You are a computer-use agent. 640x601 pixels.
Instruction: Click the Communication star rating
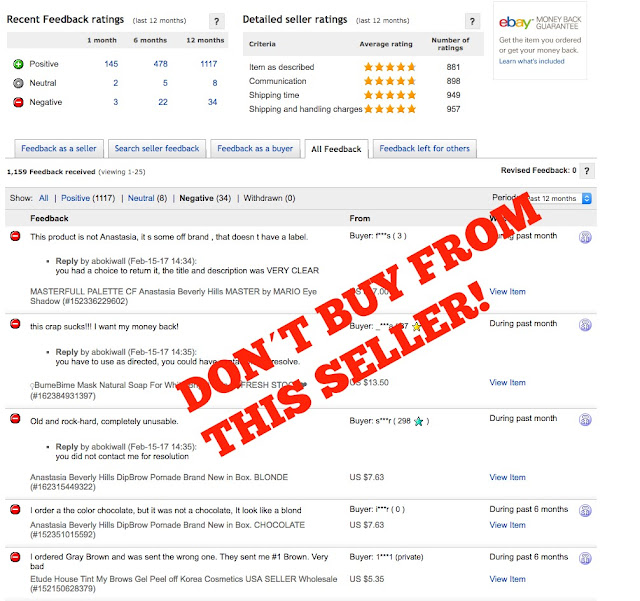click(390, 81)
